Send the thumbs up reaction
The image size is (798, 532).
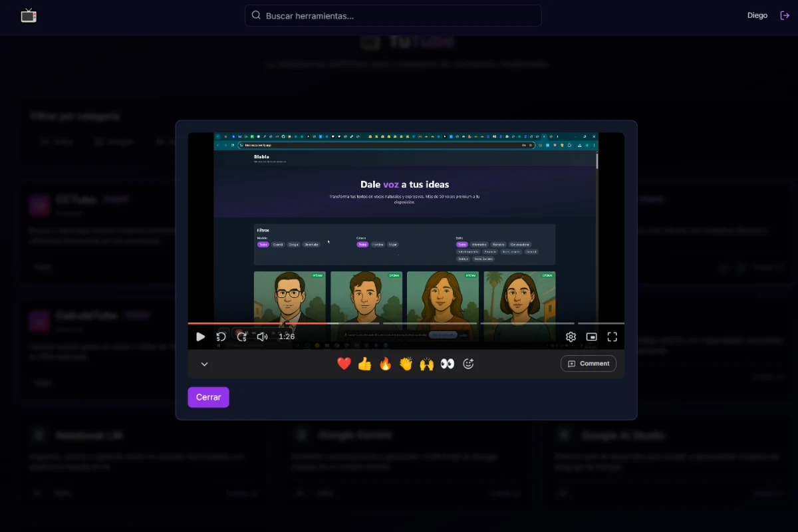click(364, 364)
